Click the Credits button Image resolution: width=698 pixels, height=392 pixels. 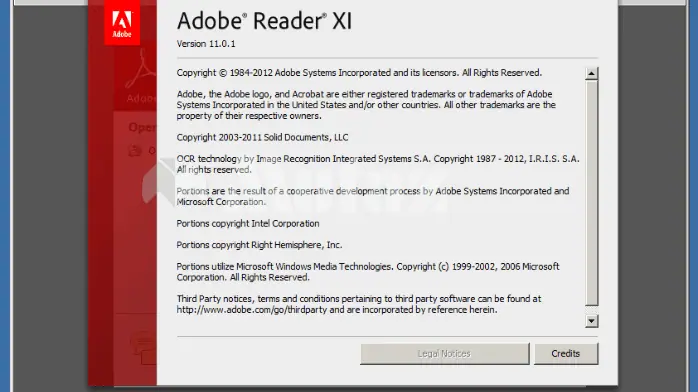point(566,354)
